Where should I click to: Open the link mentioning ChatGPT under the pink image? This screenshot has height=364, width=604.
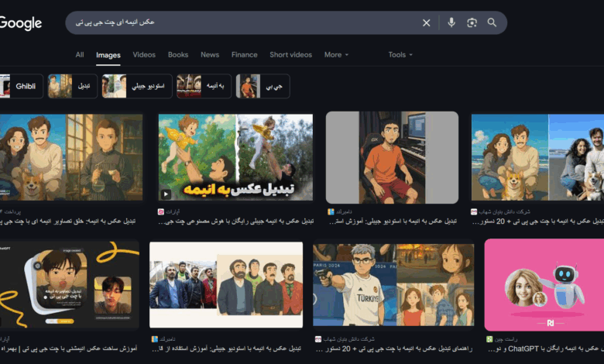coord(545,349)
